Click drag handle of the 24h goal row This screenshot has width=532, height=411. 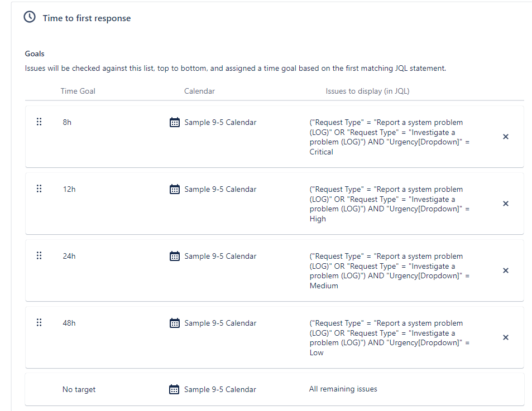point(39,255)
